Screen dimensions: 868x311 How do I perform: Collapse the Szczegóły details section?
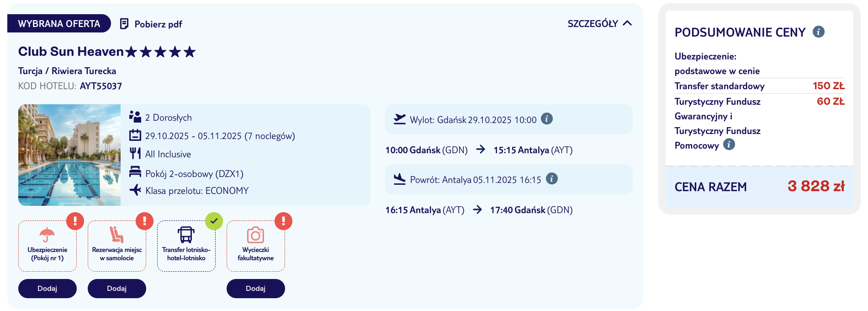coord(593,24)
